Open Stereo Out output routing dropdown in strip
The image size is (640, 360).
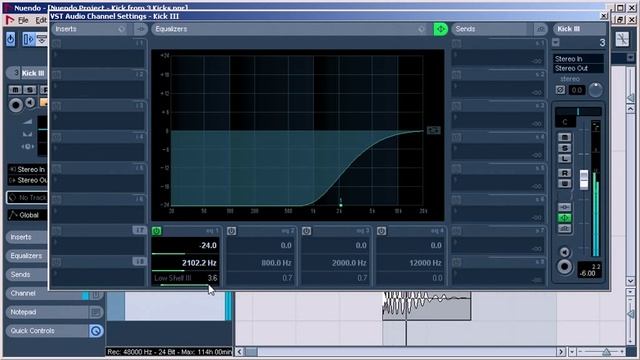click(x=578, y=69)
